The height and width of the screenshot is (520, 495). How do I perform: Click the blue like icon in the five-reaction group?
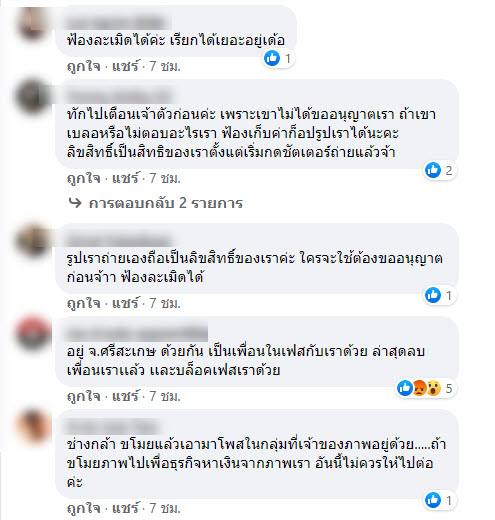coord(405,388)
